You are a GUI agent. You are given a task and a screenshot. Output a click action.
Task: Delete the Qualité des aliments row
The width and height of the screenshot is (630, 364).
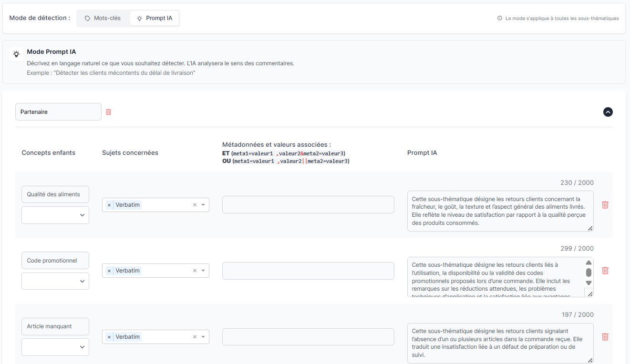(x=605, y=205)
